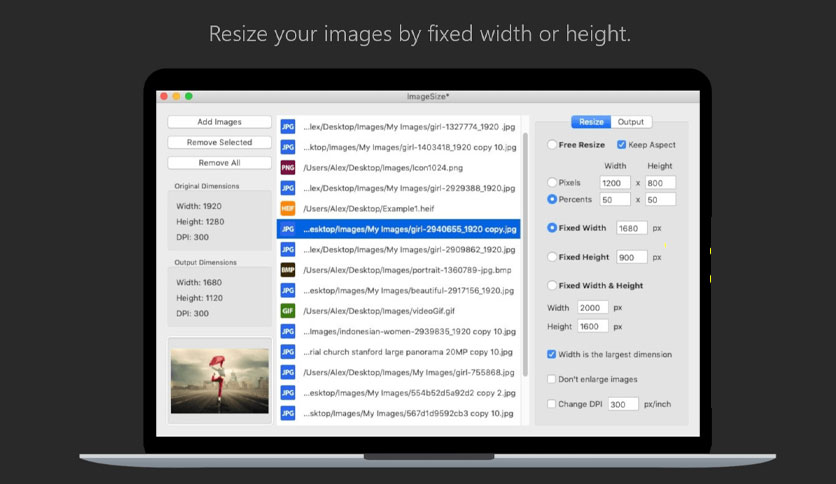Image resolution: width=836 pixels, height=484 pixels.
Task: Click the DPI field showing 300
Action: pos(623,404)
